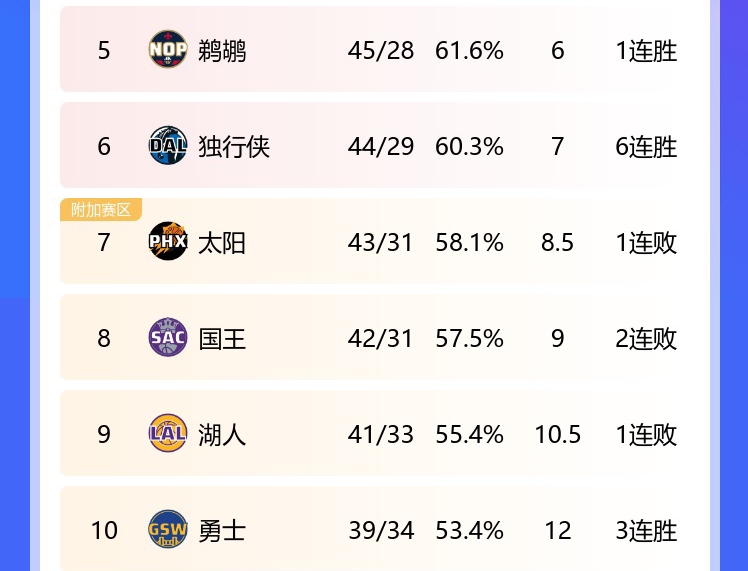Click the 2连败 streak for 国王
This screenshot has width=748, height=571.
coord(646,338)
